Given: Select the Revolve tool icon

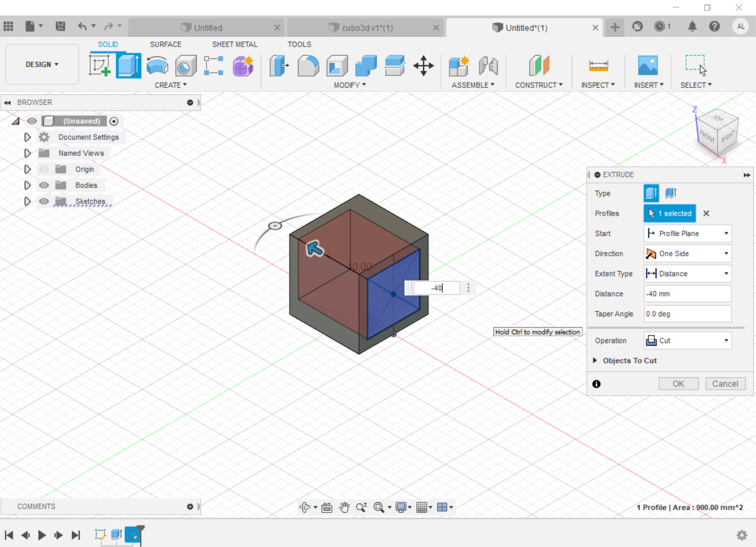Looking at the screenshot, I should coord(157,66).
